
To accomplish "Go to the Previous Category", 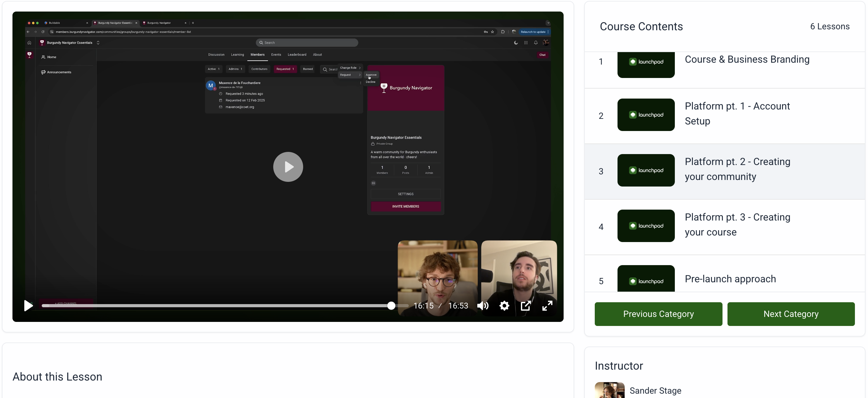I will [658, 314].
